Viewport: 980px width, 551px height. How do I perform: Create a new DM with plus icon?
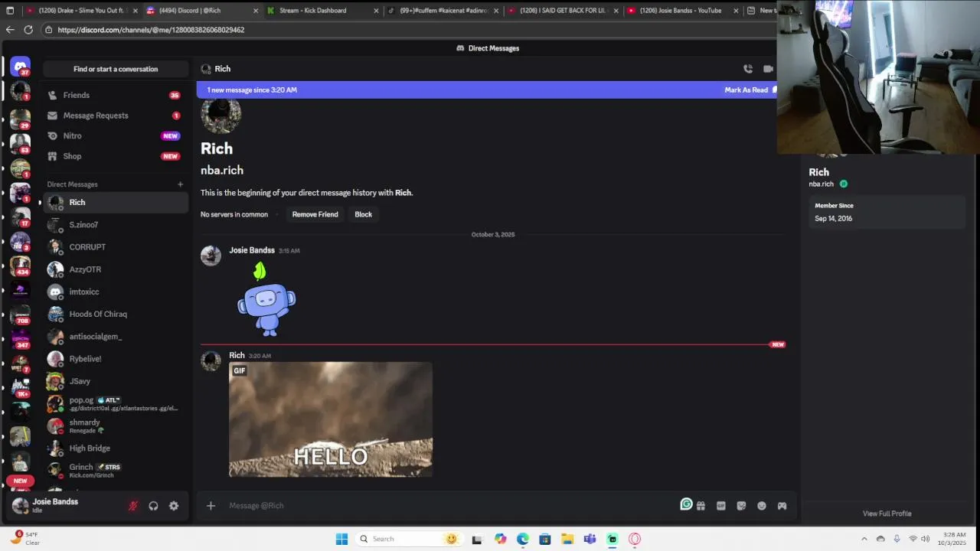point(181,184)
